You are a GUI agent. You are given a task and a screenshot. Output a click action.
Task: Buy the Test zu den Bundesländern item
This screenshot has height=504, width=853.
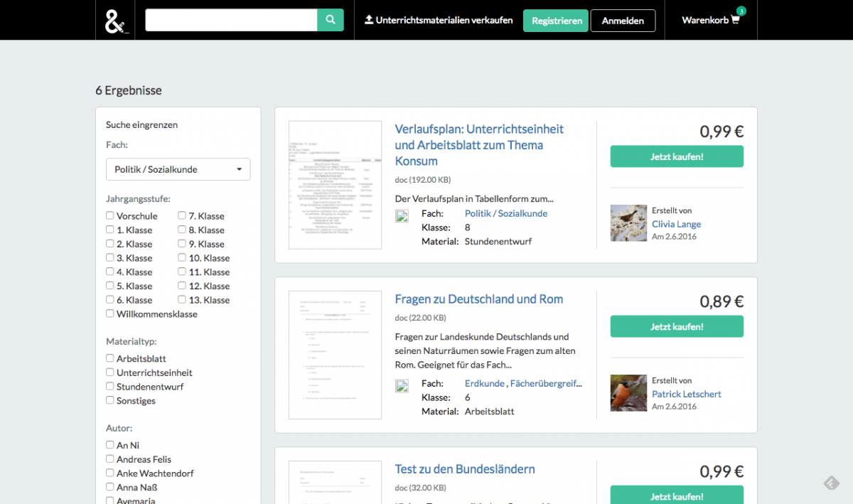[677, 495]
